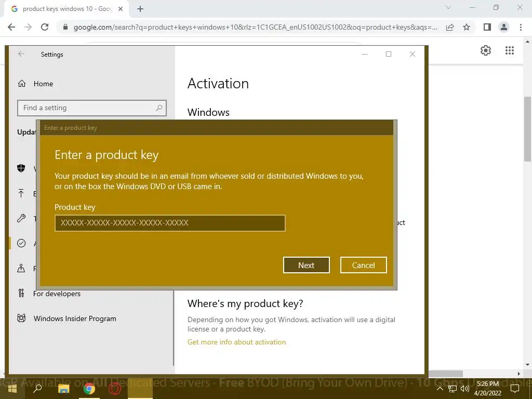
Task: Go back in Chrome browser
Action: coord(11,27)
